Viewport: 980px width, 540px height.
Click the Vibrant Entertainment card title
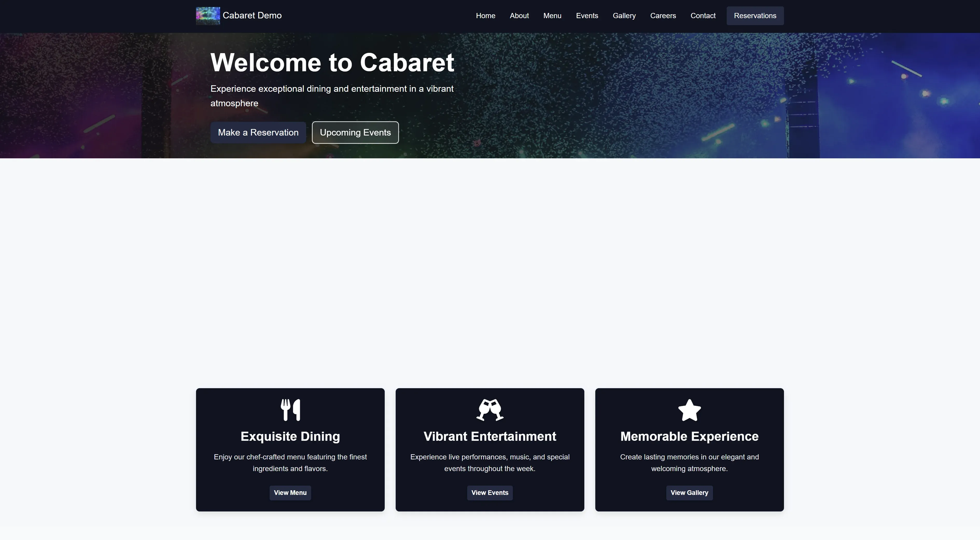click(490, 436)
